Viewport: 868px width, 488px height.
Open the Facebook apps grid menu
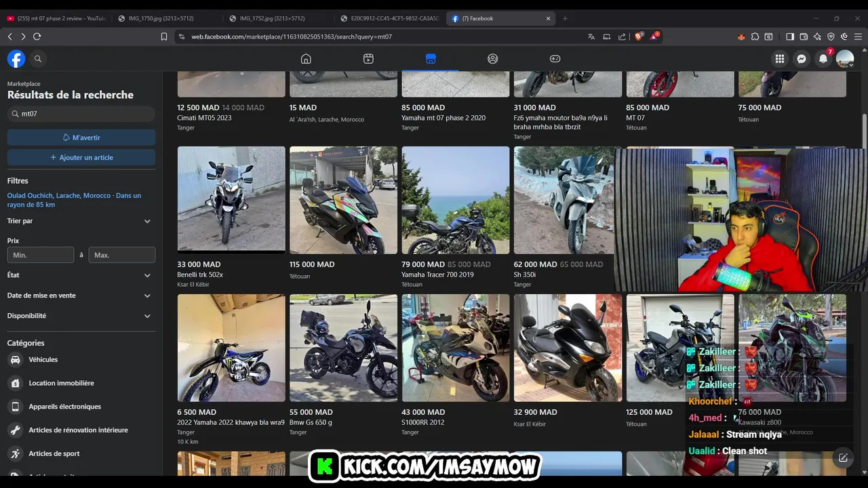(780, 59)
